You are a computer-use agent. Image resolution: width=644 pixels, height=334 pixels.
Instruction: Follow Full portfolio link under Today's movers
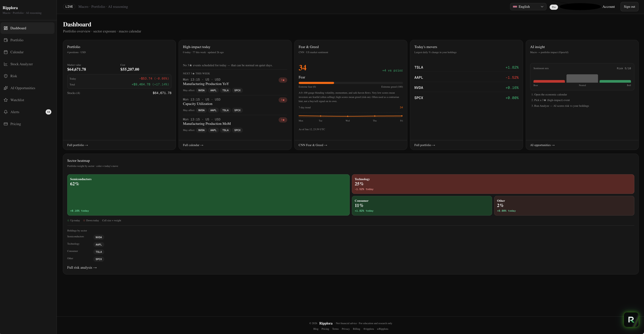point(425,145)
